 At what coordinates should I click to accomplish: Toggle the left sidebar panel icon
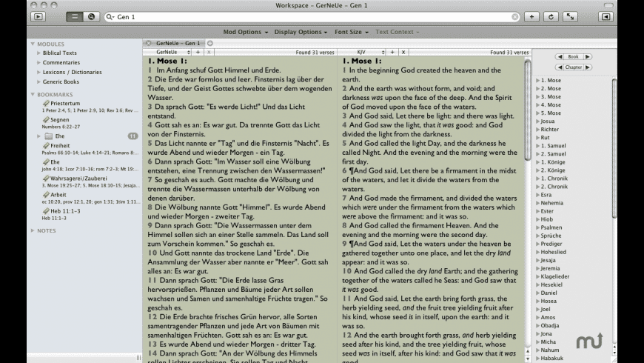pos(38,17)
